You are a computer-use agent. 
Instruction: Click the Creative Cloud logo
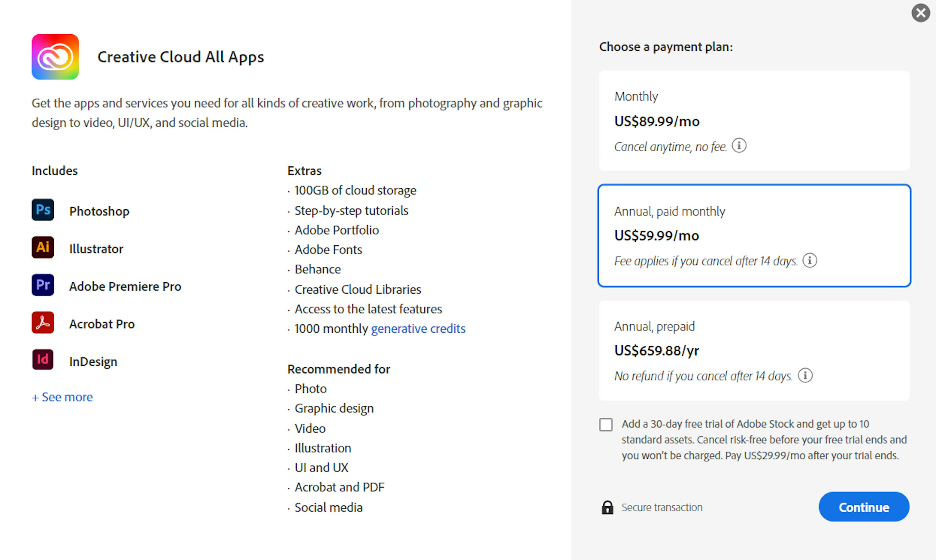coord(55,57)
